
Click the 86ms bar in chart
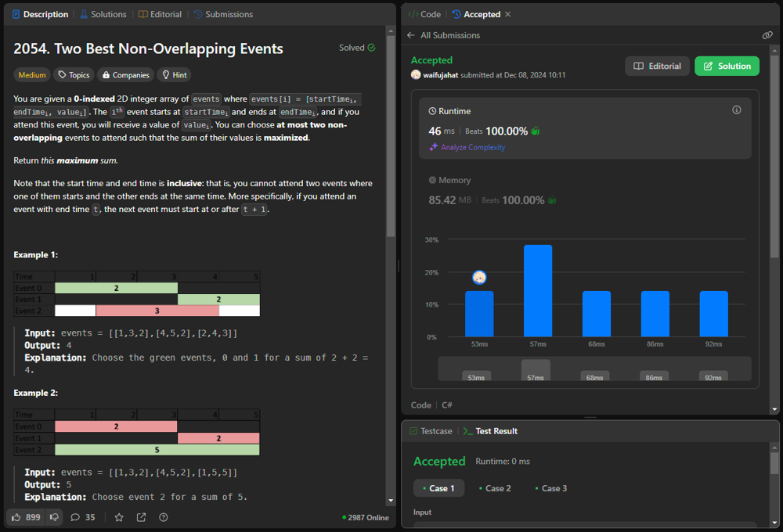[x=655, y=314]
